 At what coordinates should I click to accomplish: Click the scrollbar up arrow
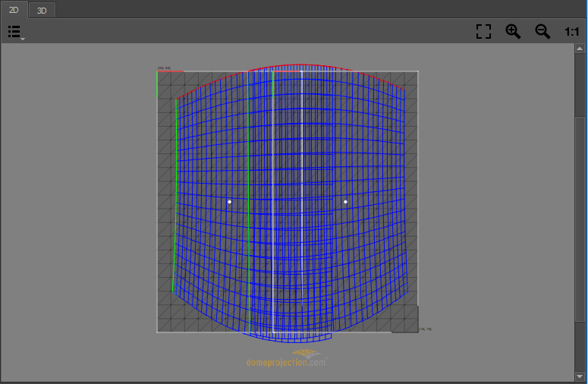(580, 49)
